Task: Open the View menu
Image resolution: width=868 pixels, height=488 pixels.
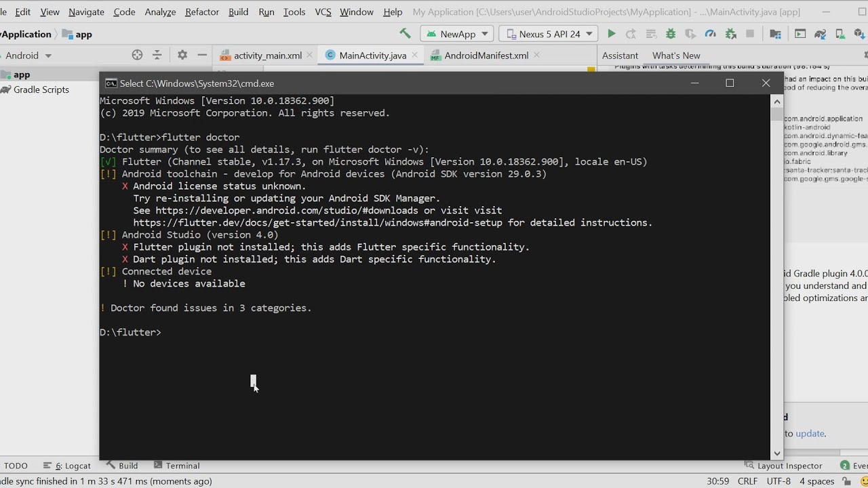Action: tap(50, 12)
